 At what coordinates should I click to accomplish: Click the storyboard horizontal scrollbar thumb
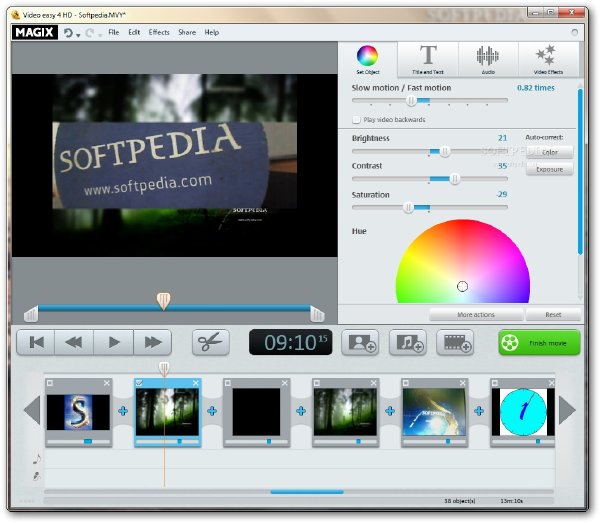[307, 492]
